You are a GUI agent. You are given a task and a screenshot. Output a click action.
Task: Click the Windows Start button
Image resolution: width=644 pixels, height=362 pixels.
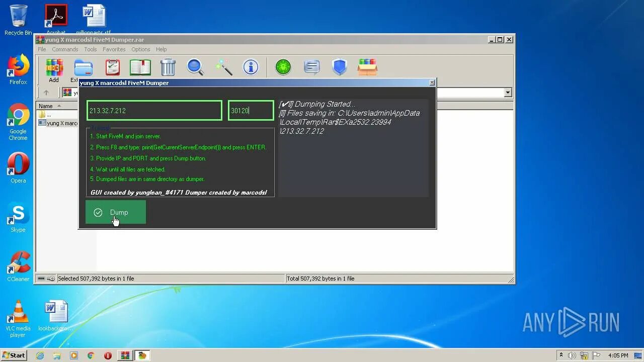14,355
